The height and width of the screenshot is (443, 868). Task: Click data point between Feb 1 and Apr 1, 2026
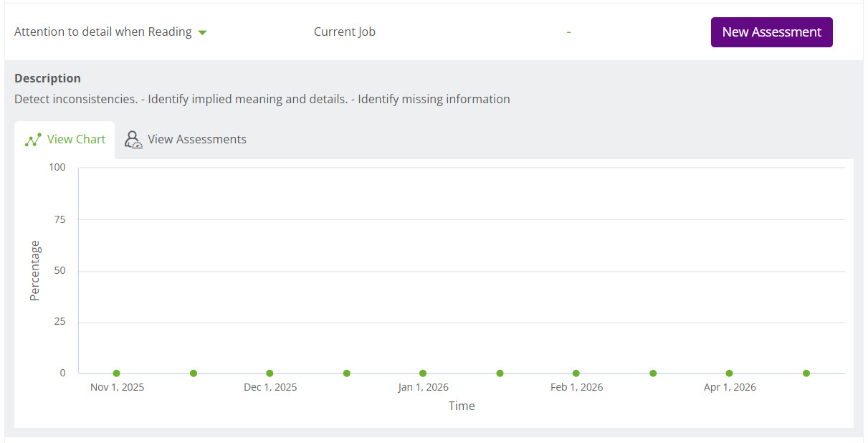tap(653, 373)
